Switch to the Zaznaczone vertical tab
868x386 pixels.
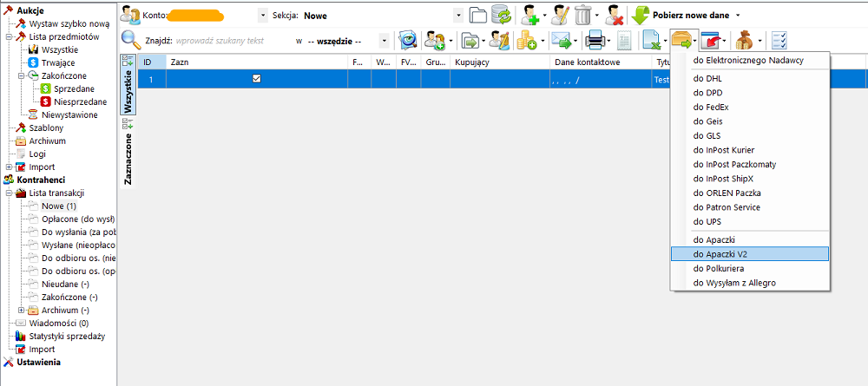tap(128, 160)
